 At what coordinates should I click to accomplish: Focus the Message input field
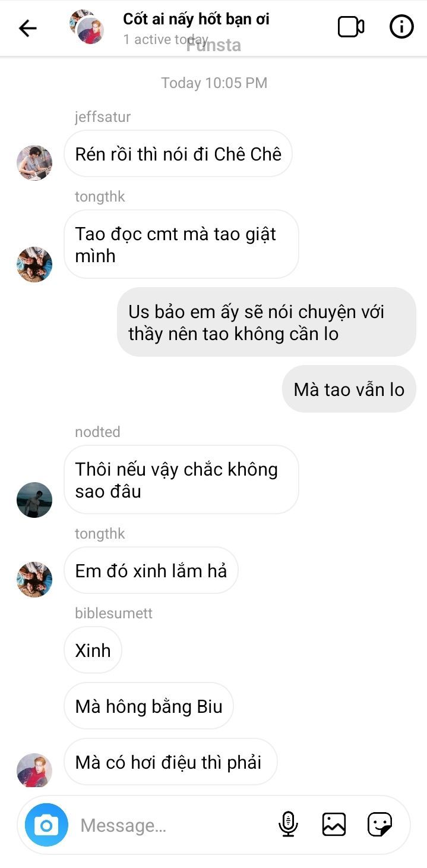172,825
